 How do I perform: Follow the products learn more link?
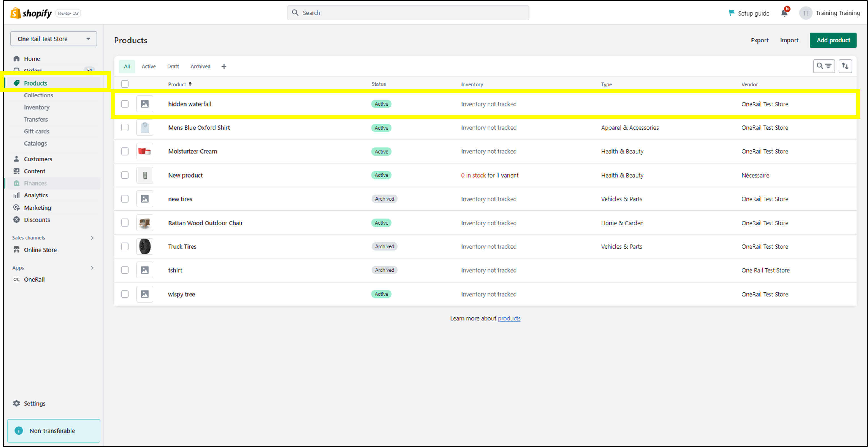(509, 318)
